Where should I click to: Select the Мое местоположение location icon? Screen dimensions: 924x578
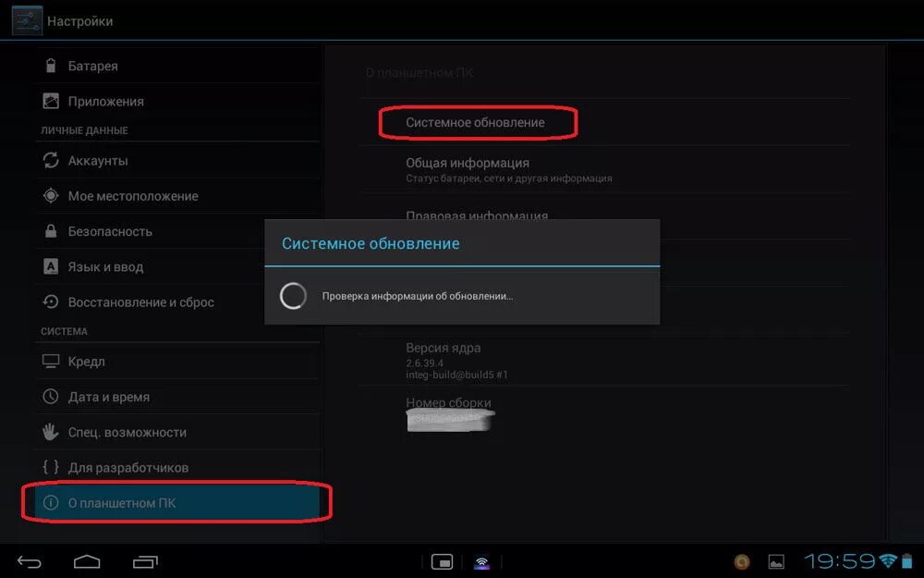[x=51, y=195]
